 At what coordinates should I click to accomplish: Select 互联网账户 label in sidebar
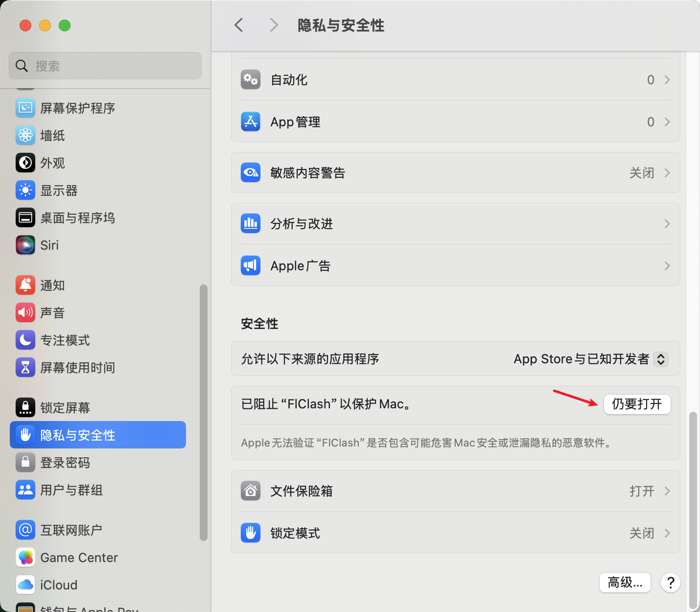(71, 530)
